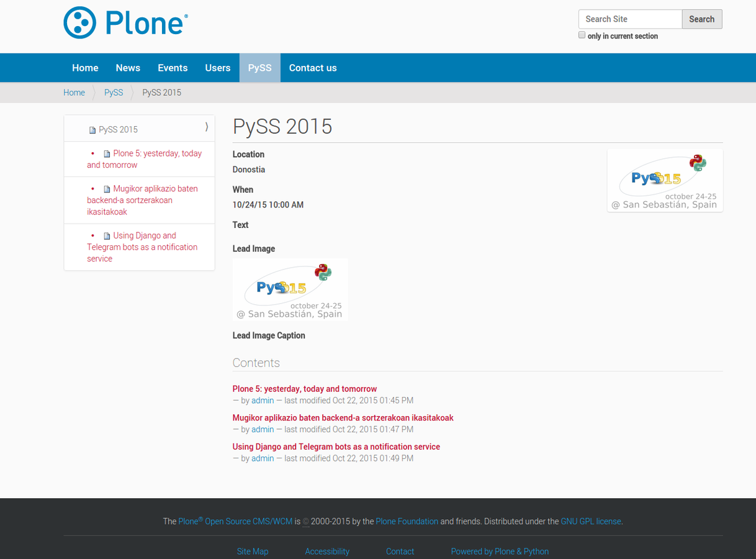Open the Users navigation tab
Viewport: 756px width, 559px height.
pyautogui.click(x=218, y=68)
